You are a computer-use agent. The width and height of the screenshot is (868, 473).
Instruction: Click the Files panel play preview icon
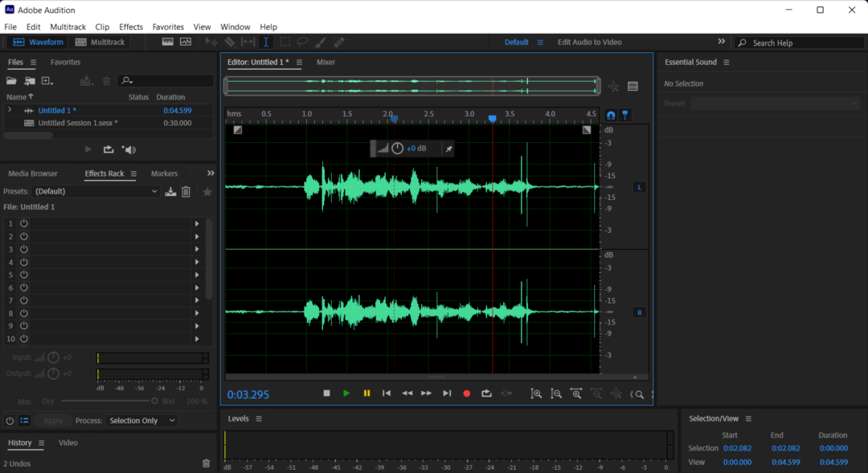tap(88, 149)
